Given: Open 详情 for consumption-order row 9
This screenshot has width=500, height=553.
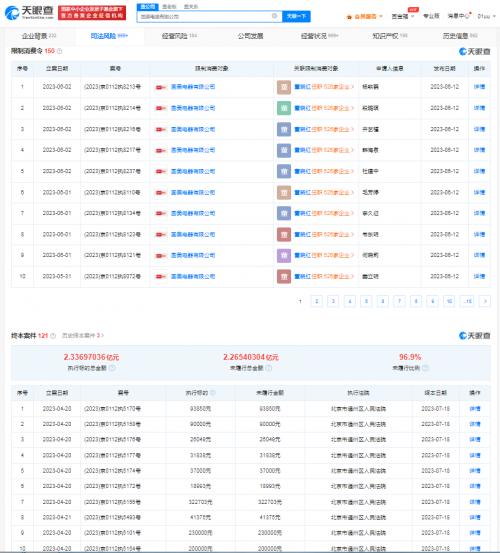Looking at the screenshot, I should [x=479, y=255].
